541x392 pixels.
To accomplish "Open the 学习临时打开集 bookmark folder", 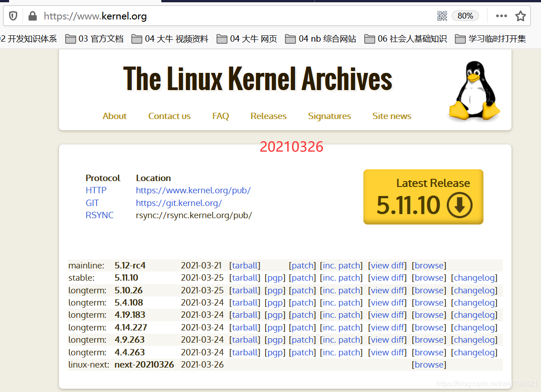I will click(x=491, y=39).
